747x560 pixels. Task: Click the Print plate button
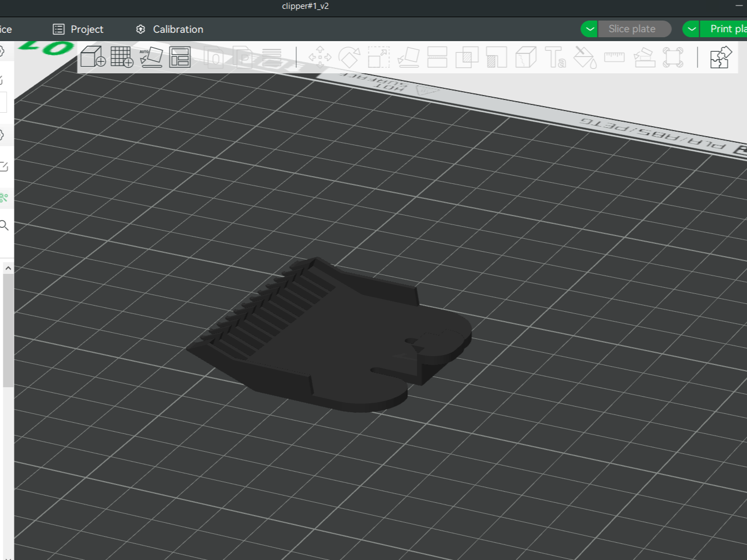(724, 29)
